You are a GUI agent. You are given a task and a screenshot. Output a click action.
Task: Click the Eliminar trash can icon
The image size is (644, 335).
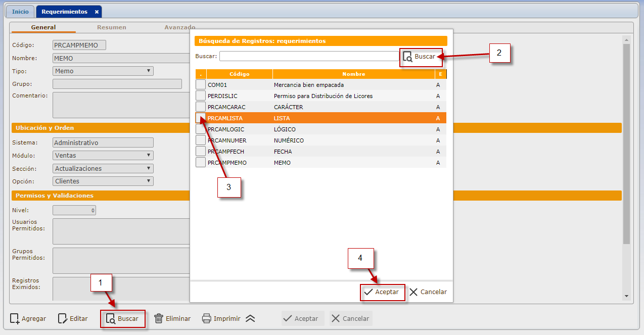coord(159,318)
